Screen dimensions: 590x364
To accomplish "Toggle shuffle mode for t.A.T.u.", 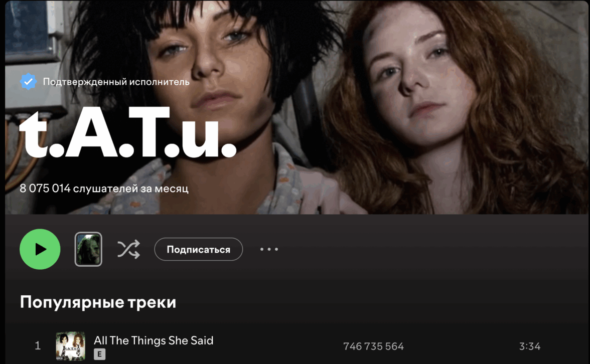I will tap(128, 249).
